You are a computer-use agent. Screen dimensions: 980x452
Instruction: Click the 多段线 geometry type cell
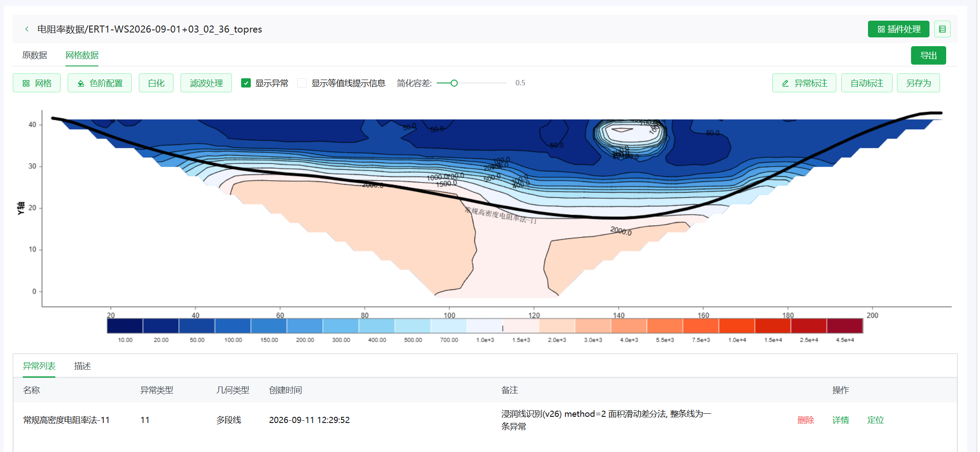point(228,420)
